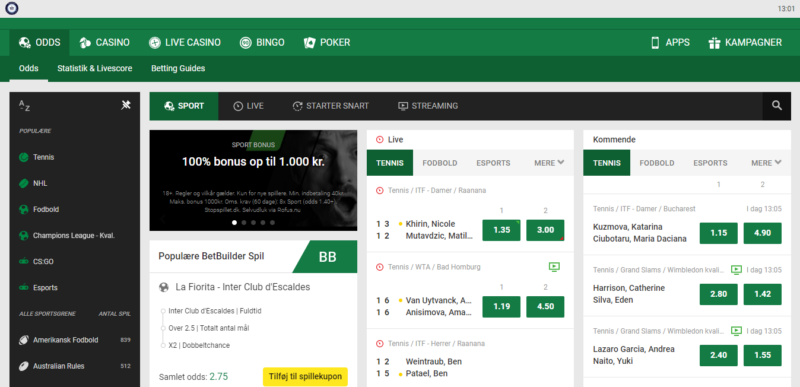Click the 13:01 clock in top bar
The height and width of the screenshot is (387, 800).
click(786, 9)
